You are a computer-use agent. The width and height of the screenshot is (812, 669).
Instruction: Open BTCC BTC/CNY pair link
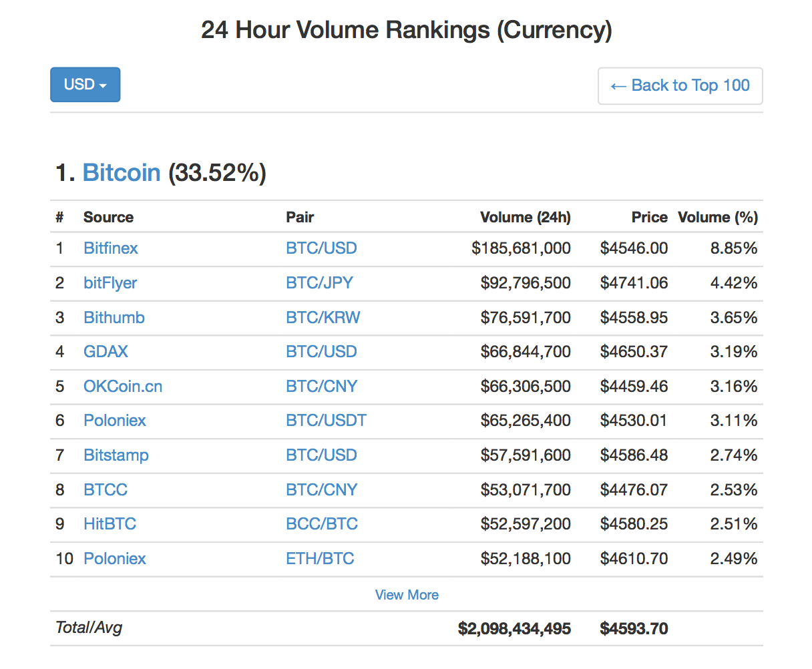pyautogui.click(x=322, y=489)
